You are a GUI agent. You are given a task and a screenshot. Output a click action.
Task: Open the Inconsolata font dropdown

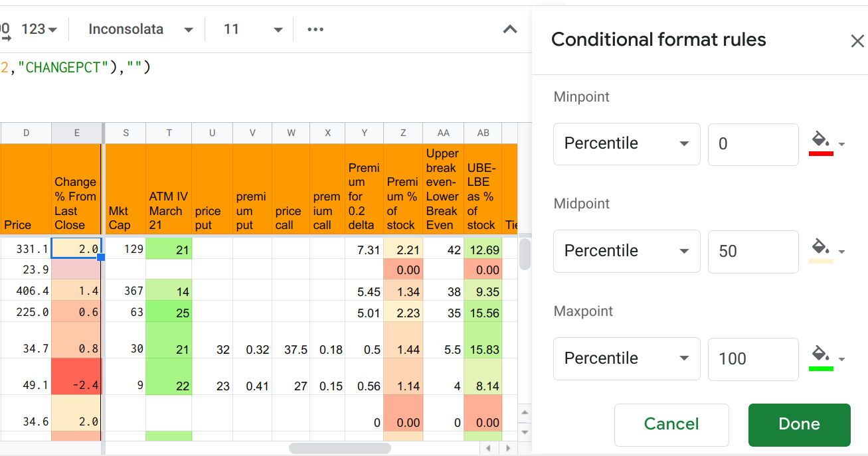(141, 29)
